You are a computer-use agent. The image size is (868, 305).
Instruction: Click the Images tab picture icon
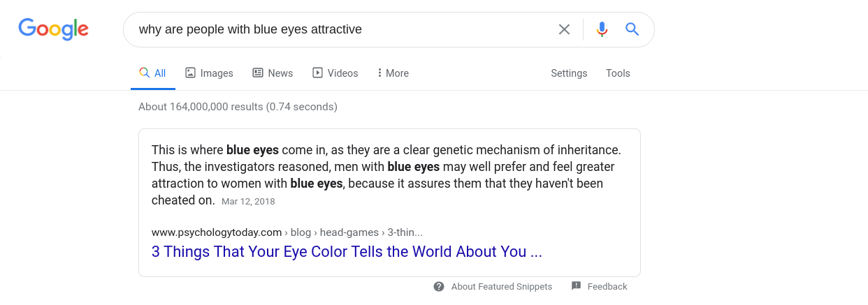(190, 73)
